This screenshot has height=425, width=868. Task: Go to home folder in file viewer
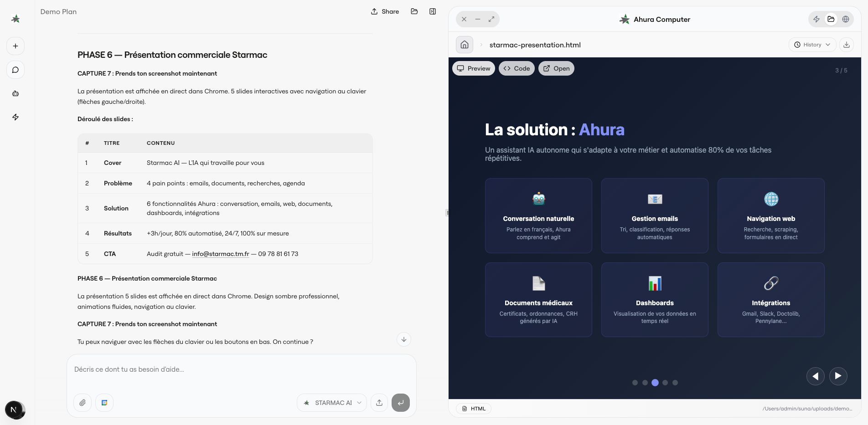[465, 45]
